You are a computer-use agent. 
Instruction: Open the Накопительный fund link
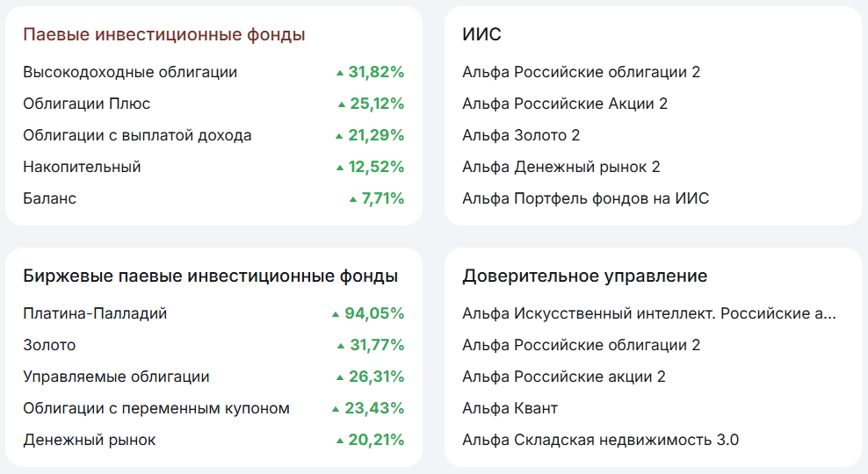pyautogui.click(x=82, y=167)
